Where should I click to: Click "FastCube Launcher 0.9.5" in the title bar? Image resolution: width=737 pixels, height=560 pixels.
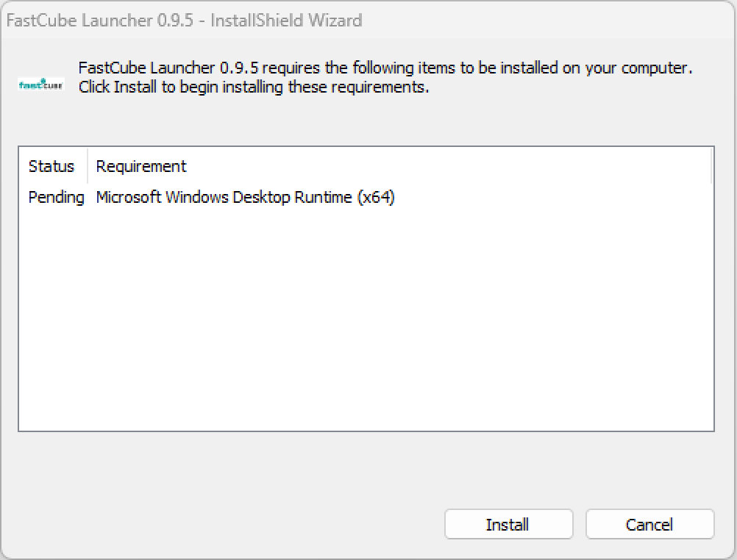pyautogui.click(x=99, y=20)
